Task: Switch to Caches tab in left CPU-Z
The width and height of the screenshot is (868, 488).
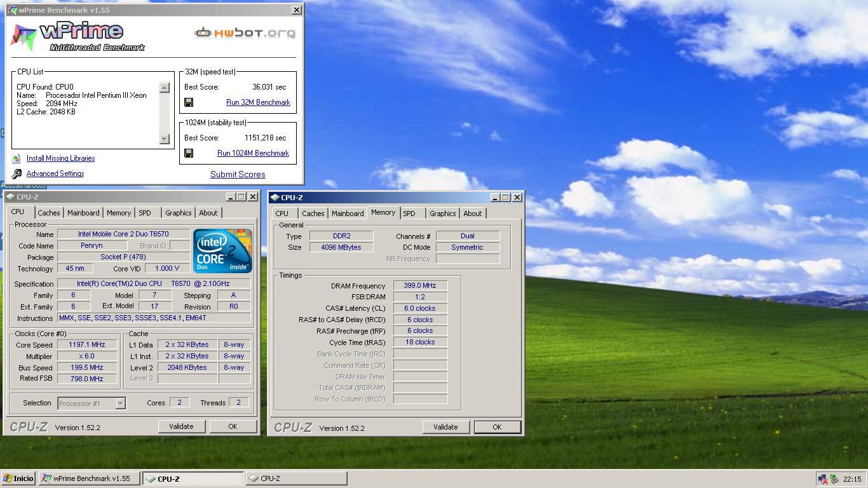Action: [x=48, y=213]
